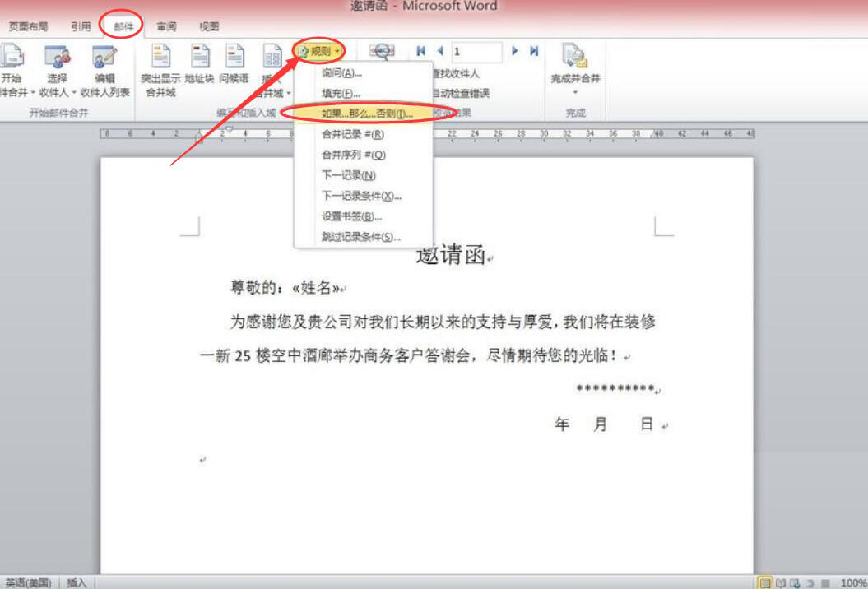Open the View (视图) tab
The width and height of the screenshot is (868, 589).
[209, 26]
